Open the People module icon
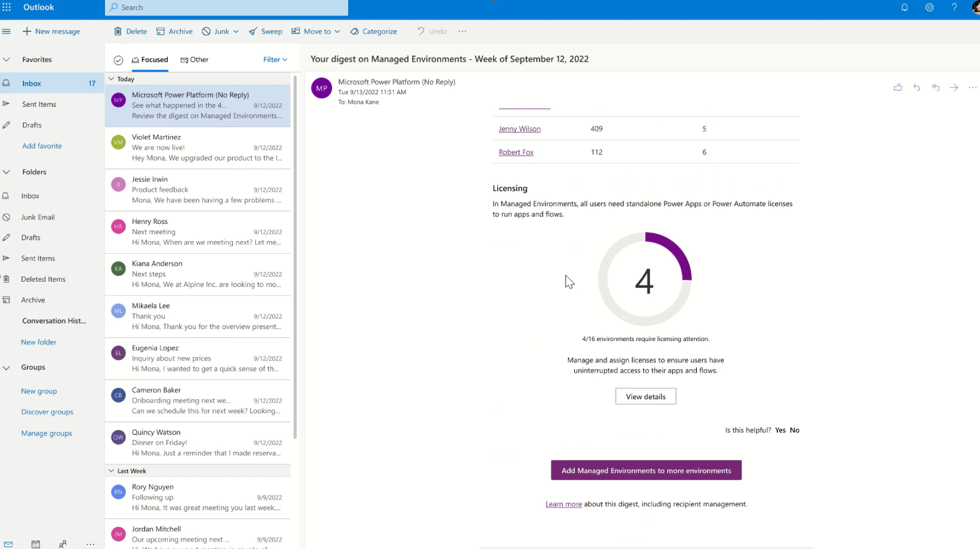This screenshot has width=980, height=549. [63, 544]
